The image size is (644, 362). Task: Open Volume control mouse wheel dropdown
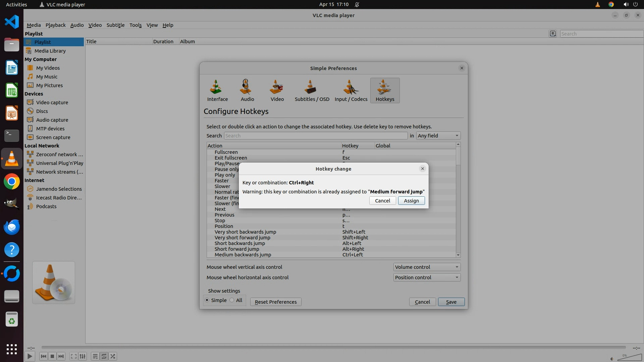click(426, 267)
